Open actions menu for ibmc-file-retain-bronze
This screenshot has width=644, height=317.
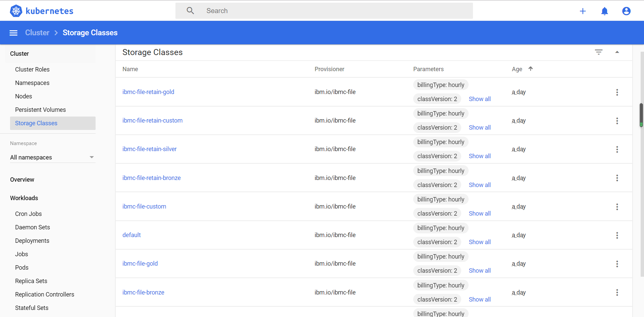pyautogui.click(x=617, y=178)
